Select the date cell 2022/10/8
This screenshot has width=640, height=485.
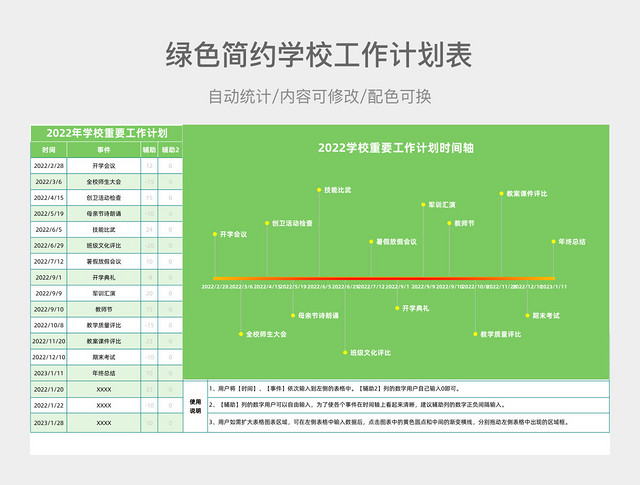pos(49,325)
